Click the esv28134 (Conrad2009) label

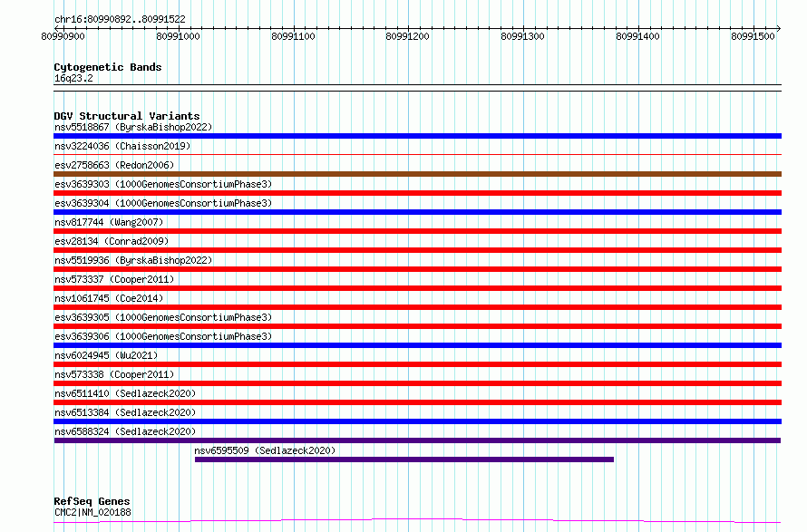pyautogui.click(x=112, y=241)
